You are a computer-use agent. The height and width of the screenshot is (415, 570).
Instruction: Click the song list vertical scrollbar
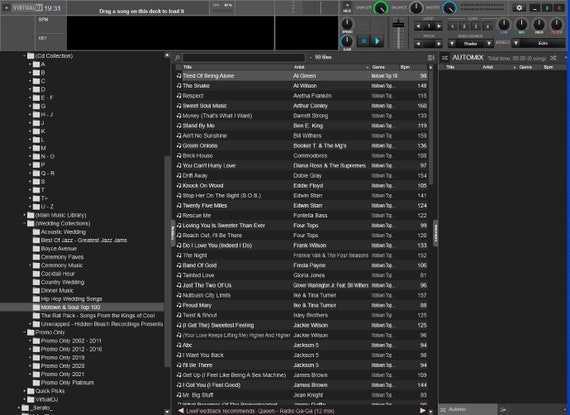[x=431, y=127]
